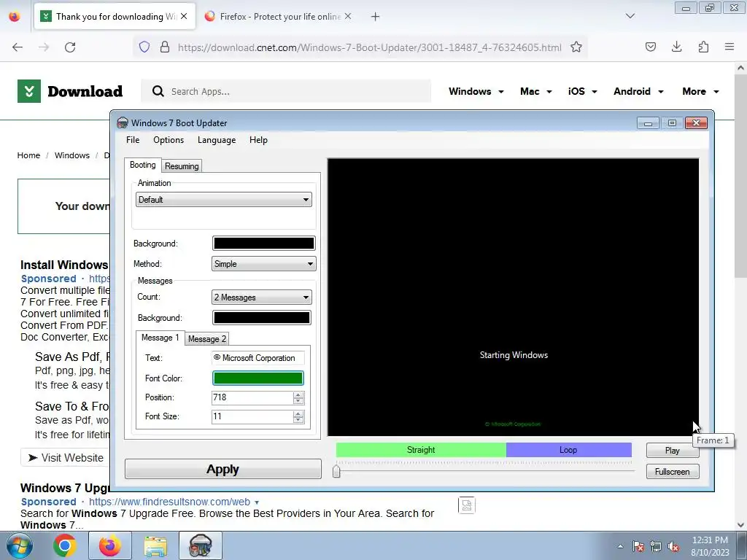
Task: Bookmark this page with the star icon
Action: pyautogui.click(x=576, y=47)
